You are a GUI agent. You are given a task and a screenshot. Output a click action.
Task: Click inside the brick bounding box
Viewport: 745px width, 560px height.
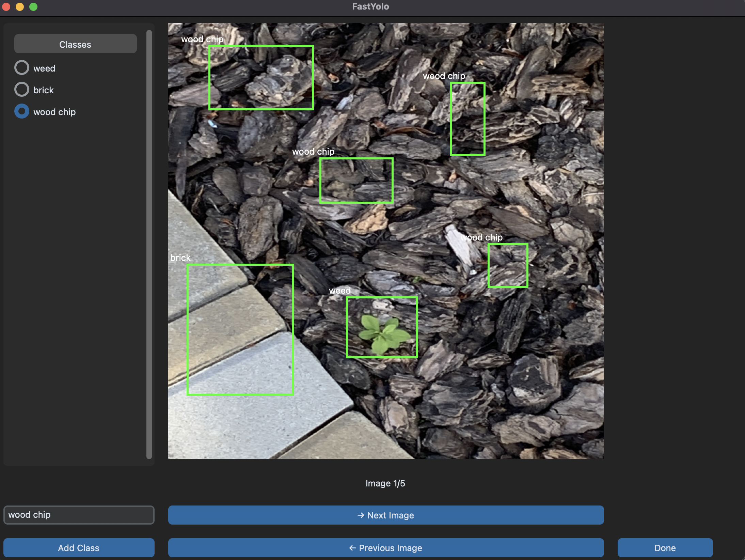(240, 330)
